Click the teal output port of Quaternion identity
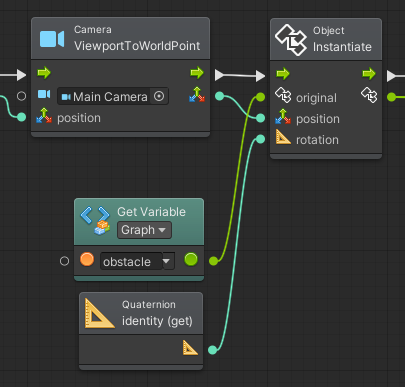 tap(212, 350)
